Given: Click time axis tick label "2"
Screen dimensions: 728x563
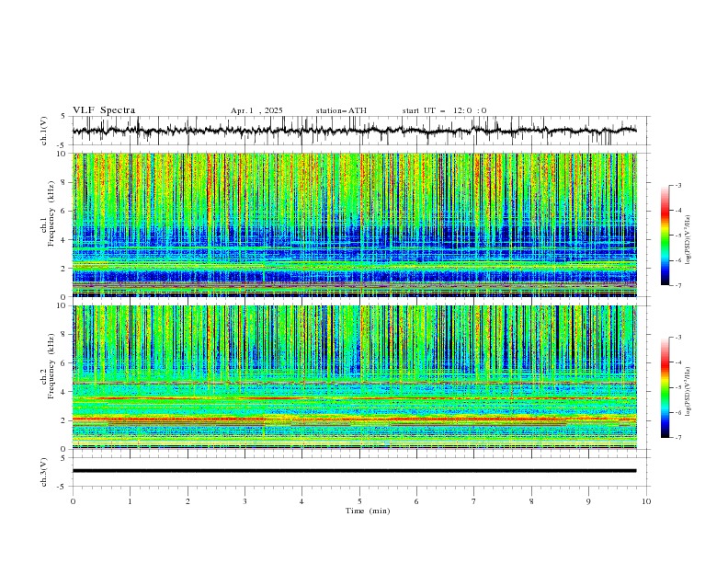Looking at the screenshot, I should [188, 501].
